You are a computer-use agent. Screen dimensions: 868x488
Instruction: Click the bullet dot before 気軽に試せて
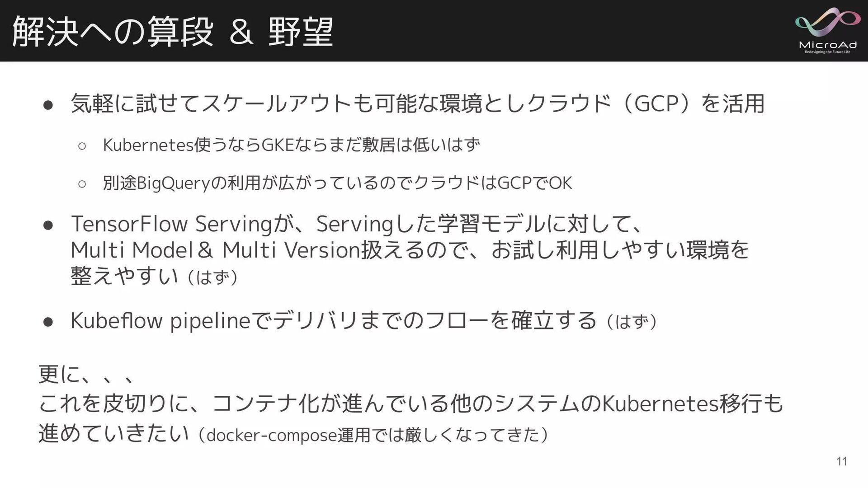(48, 105)
